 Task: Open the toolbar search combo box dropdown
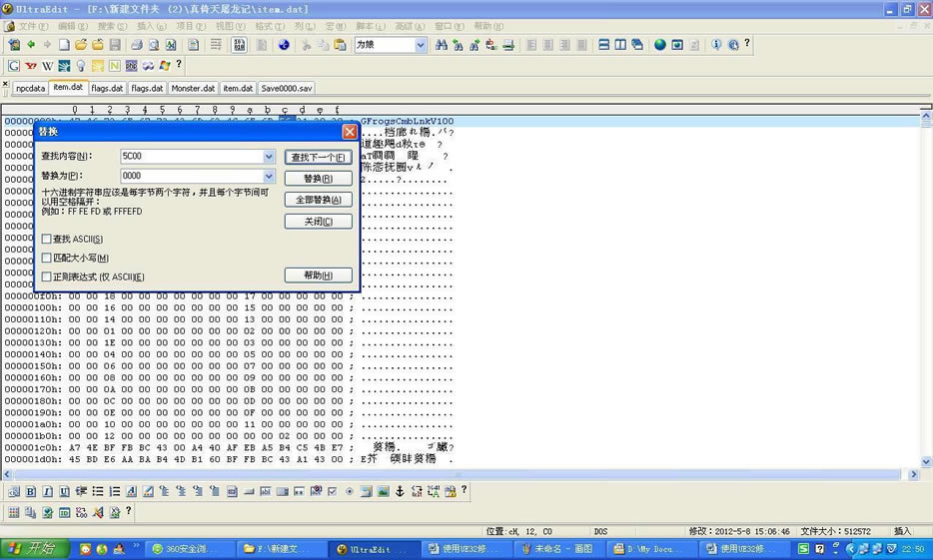point(421,45)
